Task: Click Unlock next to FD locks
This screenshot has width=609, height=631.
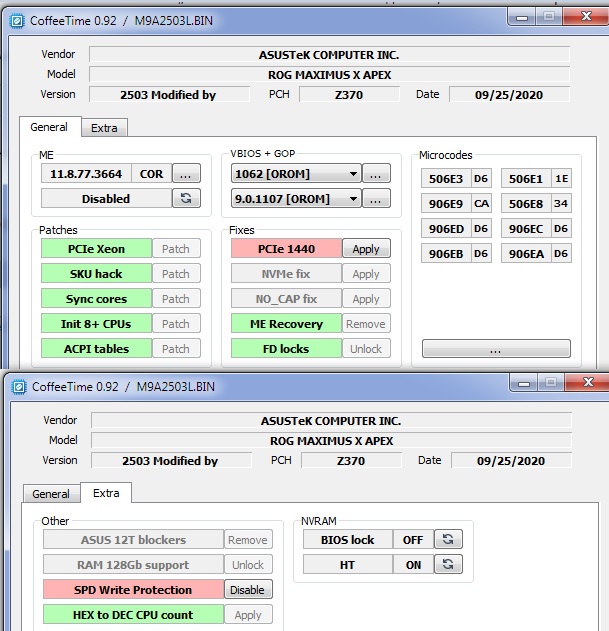Action: click(x=366, y=348)
